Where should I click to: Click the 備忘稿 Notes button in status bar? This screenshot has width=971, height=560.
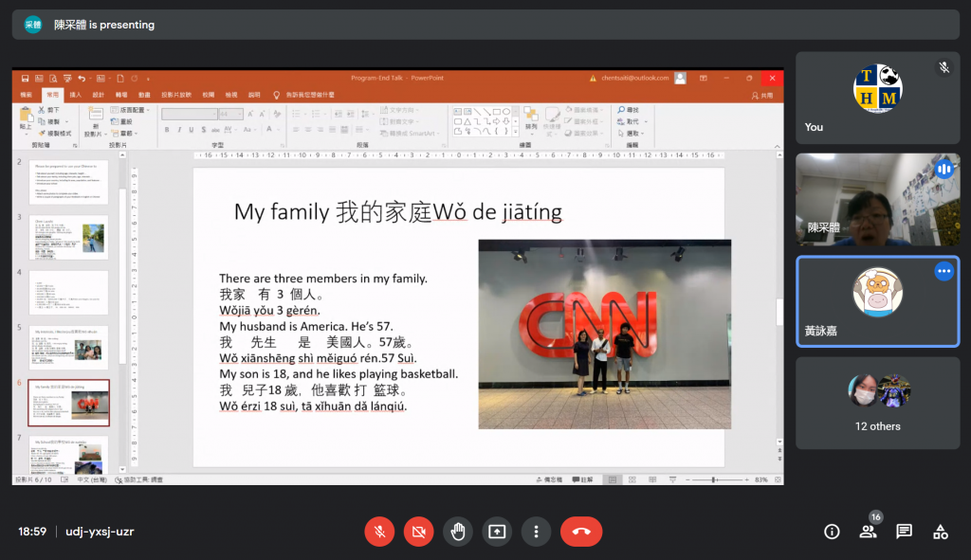549,479
